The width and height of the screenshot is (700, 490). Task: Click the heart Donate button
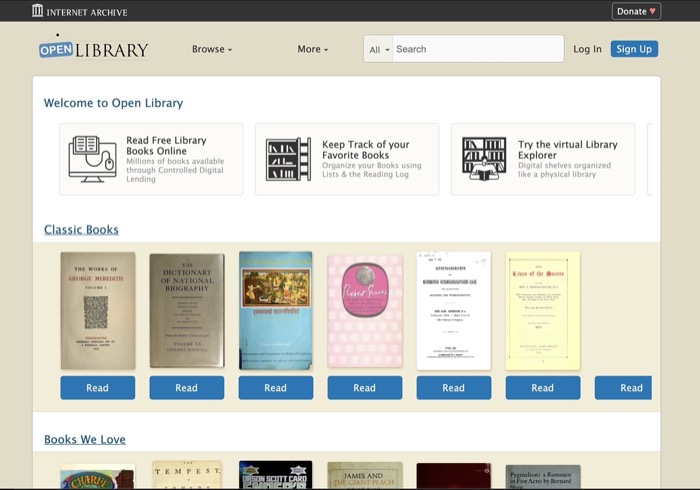click(636, 11)
